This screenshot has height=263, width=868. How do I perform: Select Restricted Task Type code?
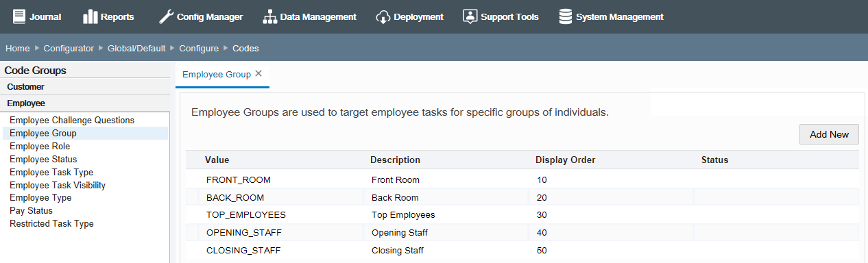[x=51, y=223]
